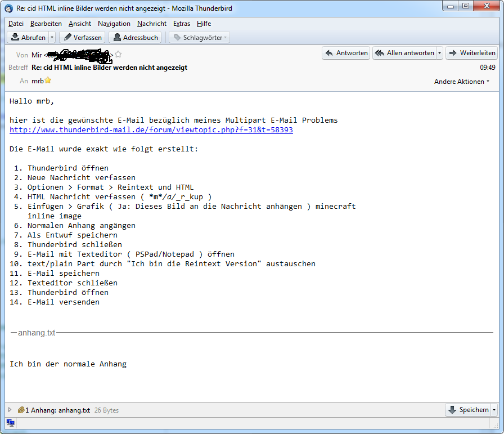This screenshot has width=504, height=434.
Task: Click the subject line text
Action: (109, 67)
